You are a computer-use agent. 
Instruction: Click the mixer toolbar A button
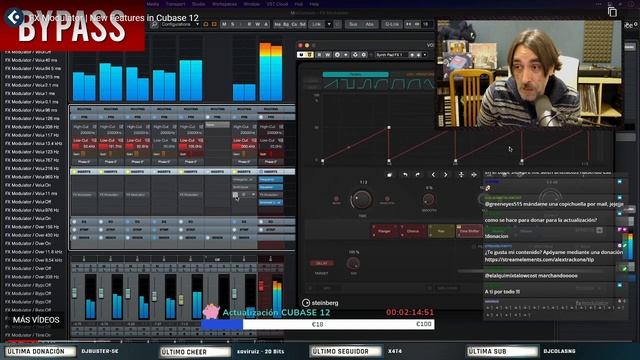tap(266, 24)
